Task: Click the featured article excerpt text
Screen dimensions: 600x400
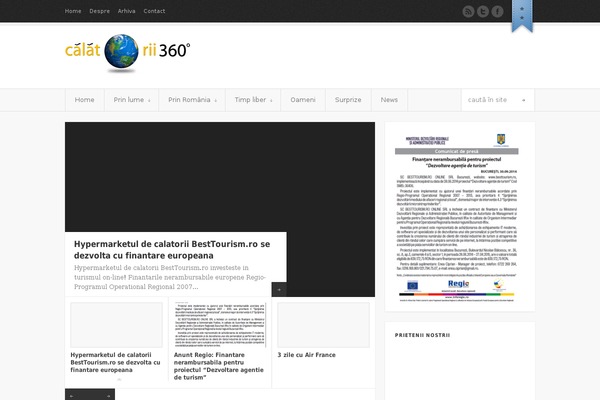Action: [x=170, y=277]
